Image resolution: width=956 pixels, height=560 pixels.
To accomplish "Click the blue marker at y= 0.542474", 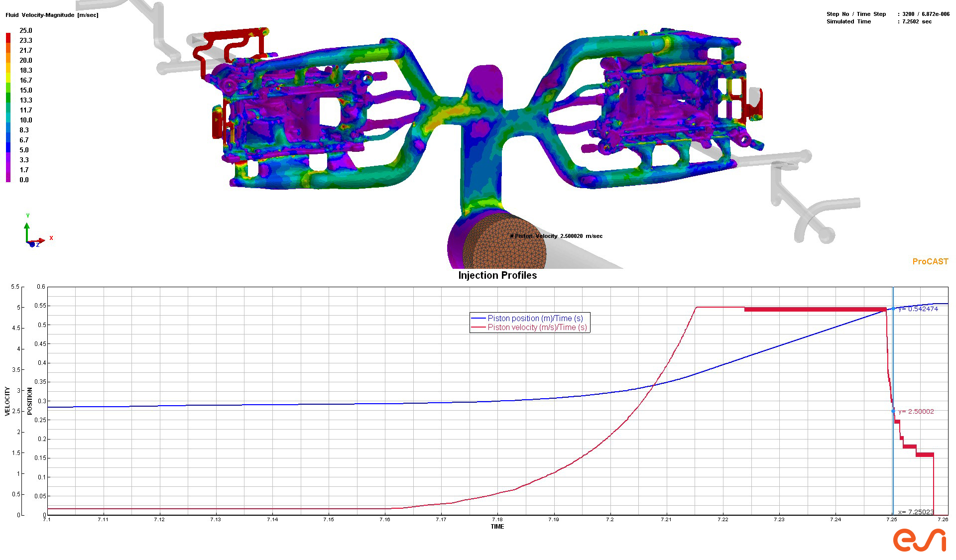I will (893, 309).
